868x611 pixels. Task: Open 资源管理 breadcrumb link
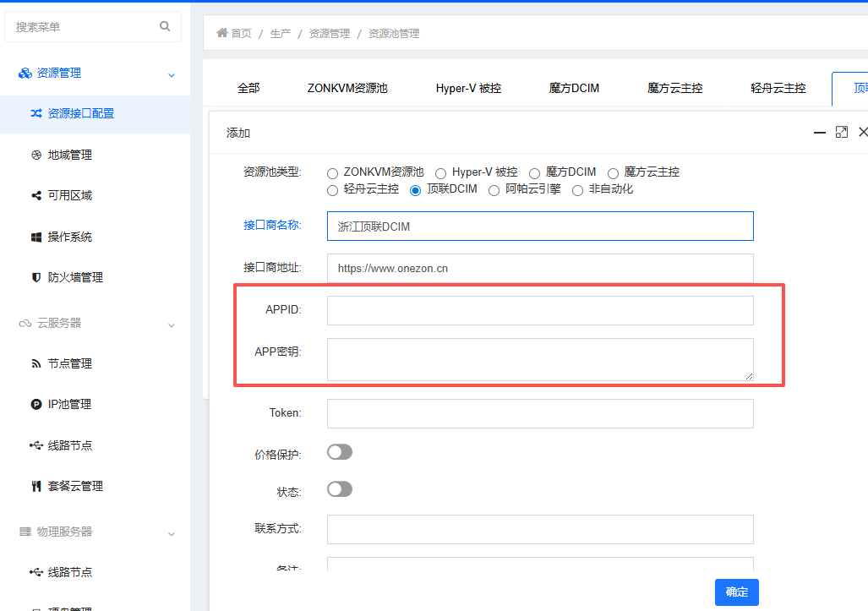[330, 33]
